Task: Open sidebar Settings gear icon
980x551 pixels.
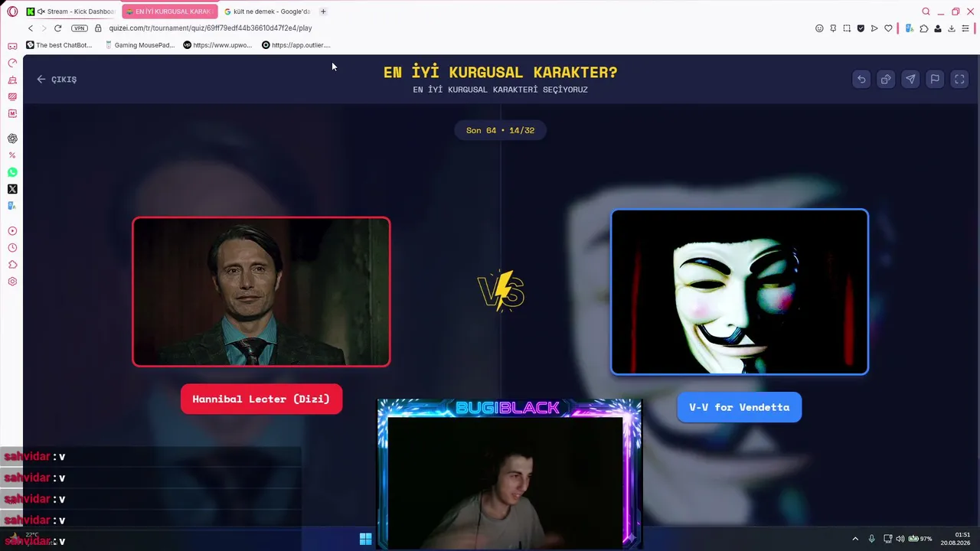Action: (12, 282)
